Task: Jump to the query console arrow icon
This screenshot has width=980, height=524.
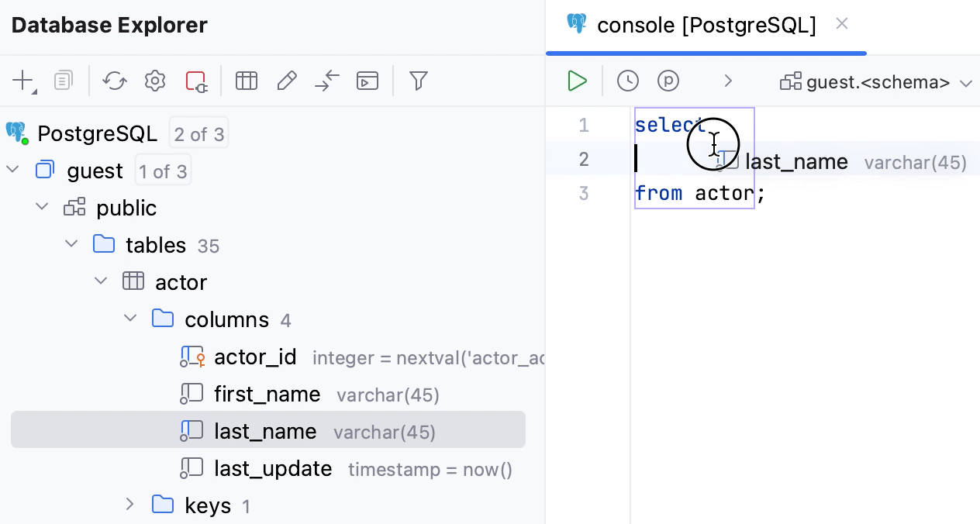Action: pos(326,81)
